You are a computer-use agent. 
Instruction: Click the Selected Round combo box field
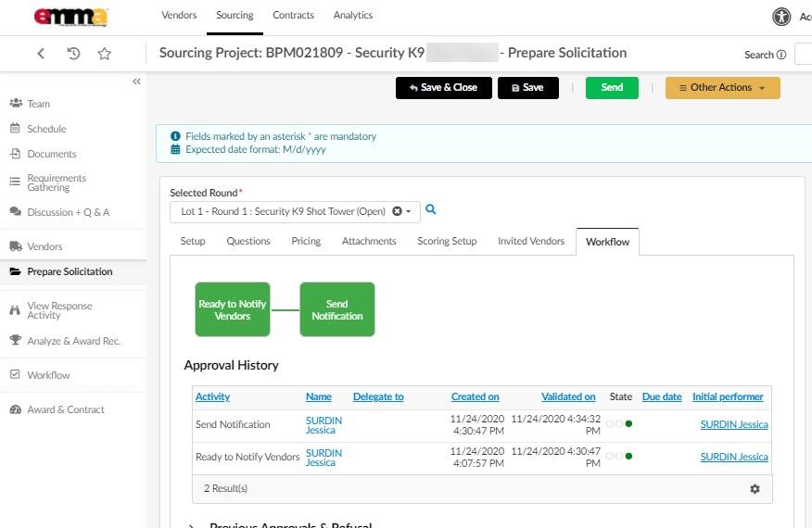pyautogui.click(x=295, y=212)
